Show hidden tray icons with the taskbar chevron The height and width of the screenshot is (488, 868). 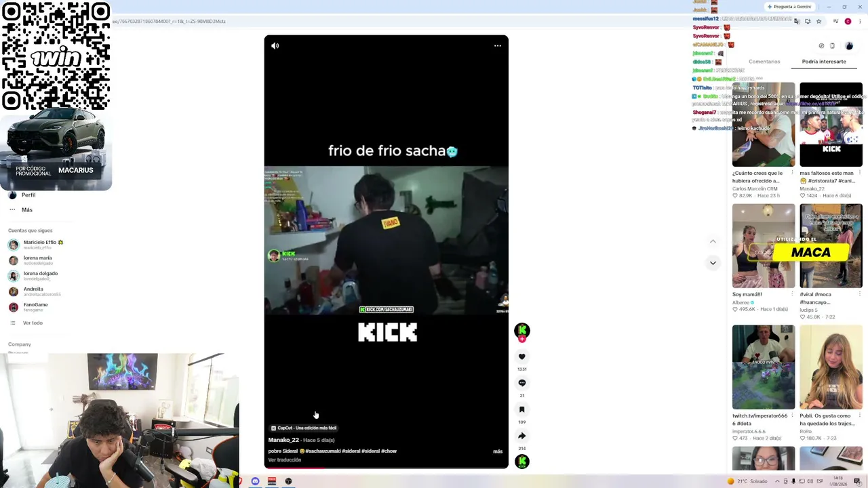777,481
